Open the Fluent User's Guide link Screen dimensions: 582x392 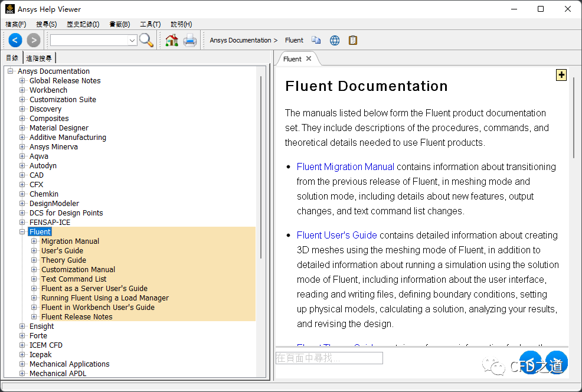click(x=336, y=236)
